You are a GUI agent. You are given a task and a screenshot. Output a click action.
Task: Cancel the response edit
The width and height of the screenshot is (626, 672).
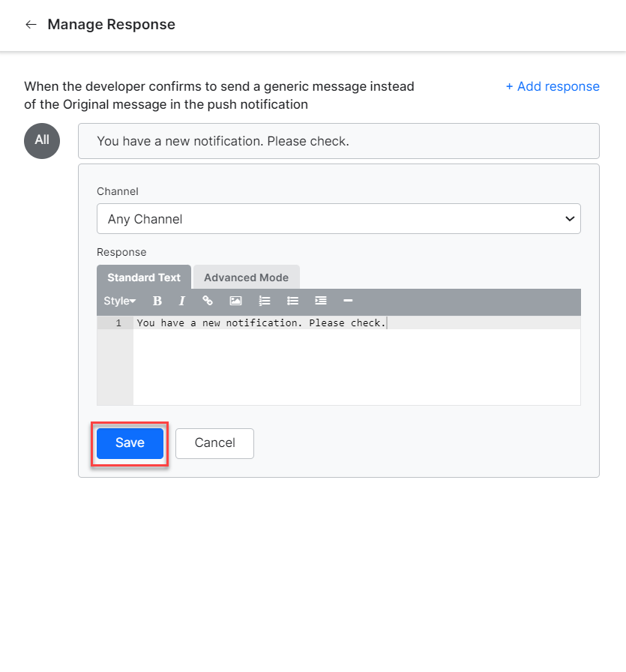click(214, 443)
